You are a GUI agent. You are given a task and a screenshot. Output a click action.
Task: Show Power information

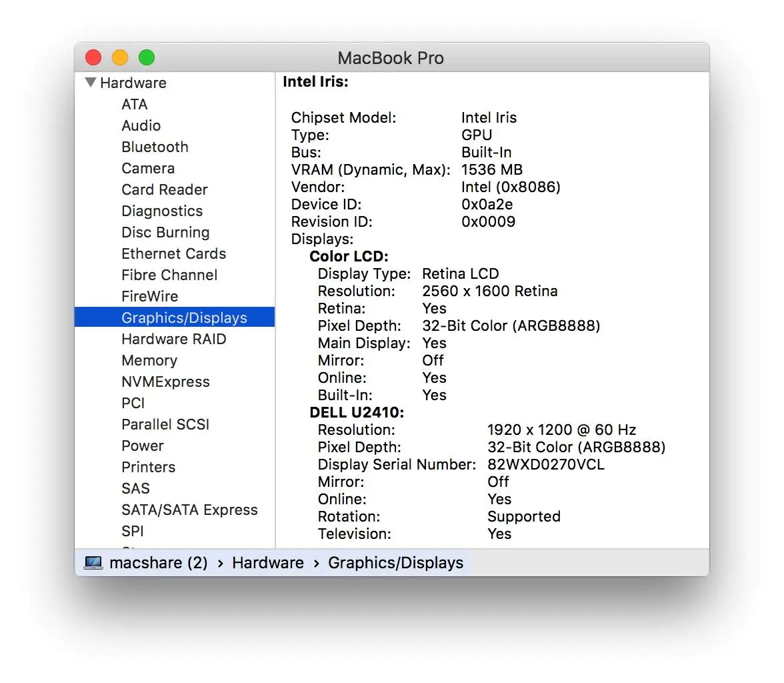143,446
